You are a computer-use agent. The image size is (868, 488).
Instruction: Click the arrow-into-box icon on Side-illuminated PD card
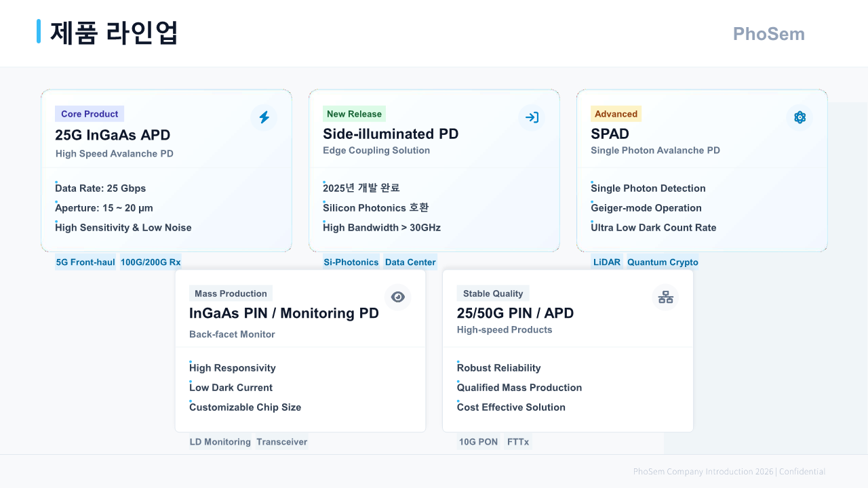click(532, 117)
